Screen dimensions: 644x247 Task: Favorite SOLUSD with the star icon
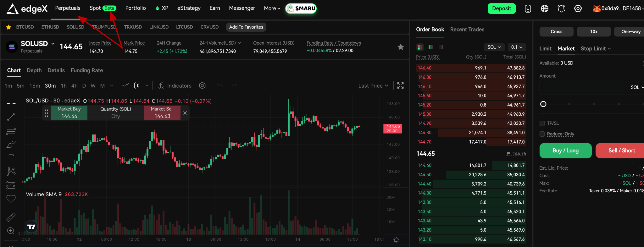(x=401, y=47)
